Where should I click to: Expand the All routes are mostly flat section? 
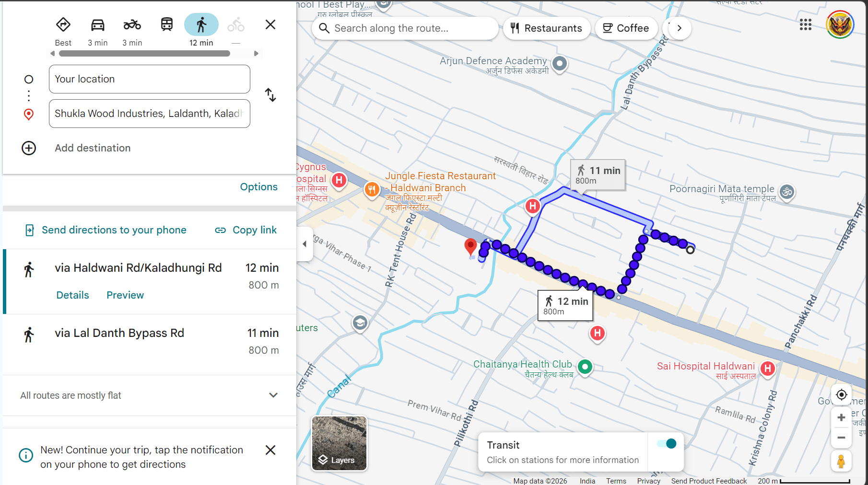[150, 395]
